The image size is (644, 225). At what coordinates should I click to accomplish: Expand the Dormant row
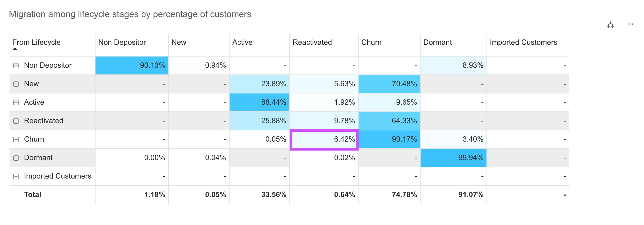click(x=16, y=158)
